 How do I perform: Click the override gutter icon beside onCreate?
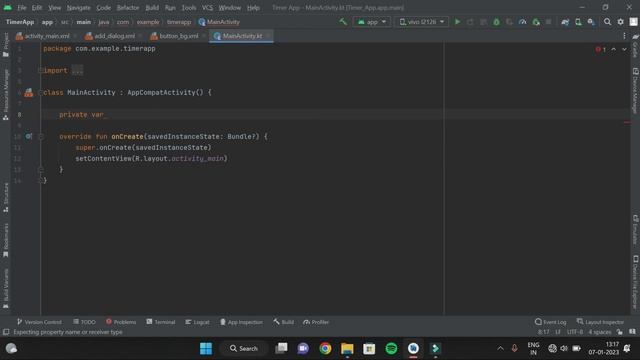28,136
